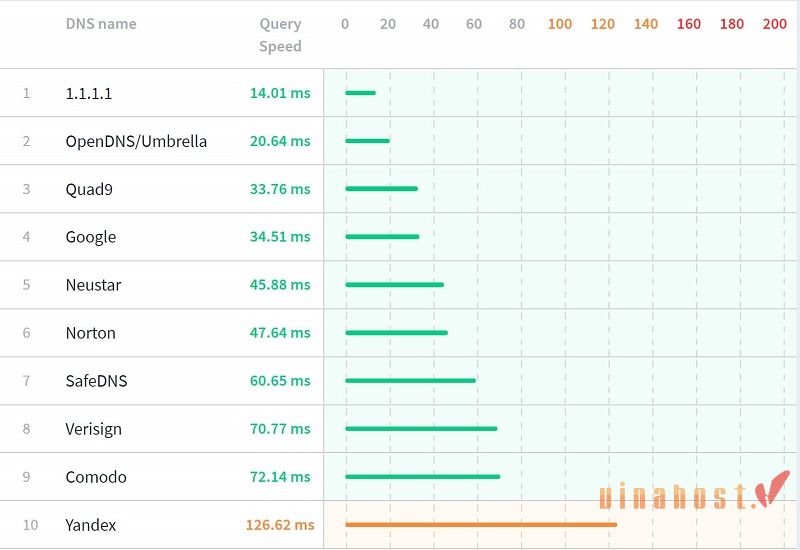Click the green bar for SafeDNS

tap(411, 381)
